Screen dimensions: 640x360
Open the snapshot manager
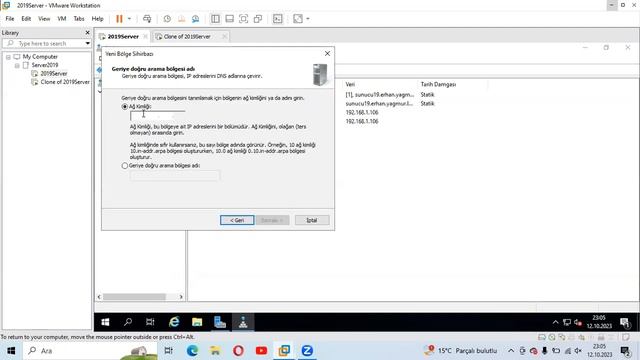[196, 19]
